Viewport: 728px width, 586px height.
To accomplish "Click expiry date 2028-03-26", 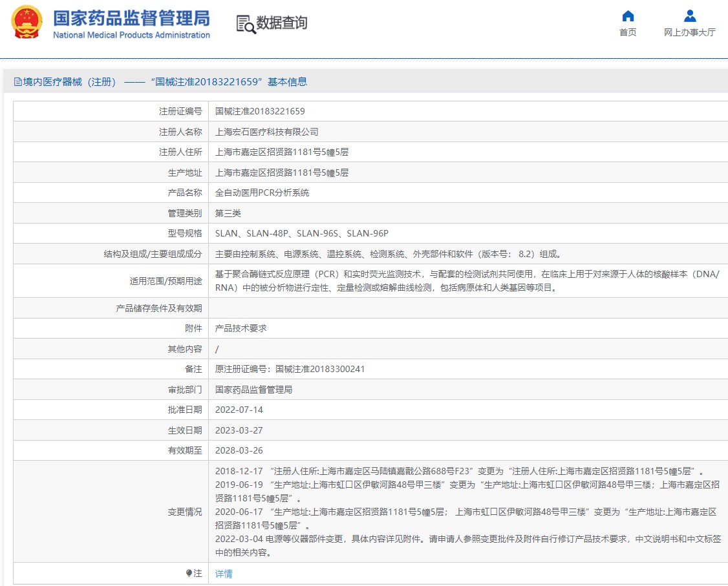I will [239, 450].
